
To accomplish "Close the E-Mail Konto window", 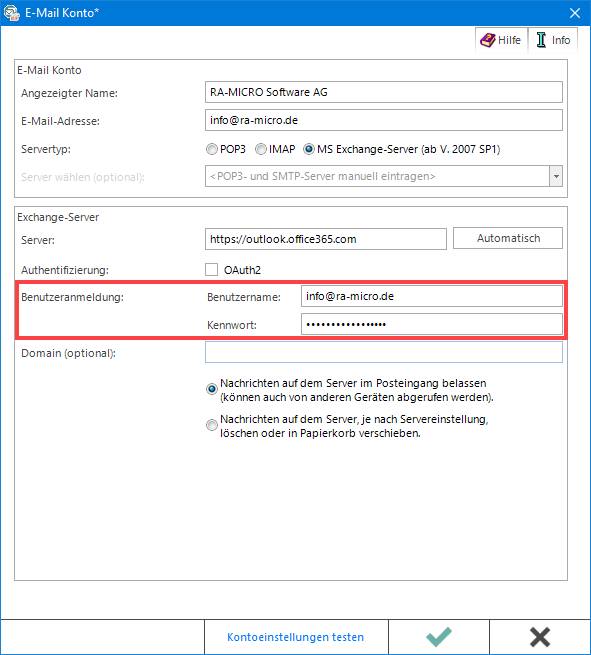I will tap(575, 13).
